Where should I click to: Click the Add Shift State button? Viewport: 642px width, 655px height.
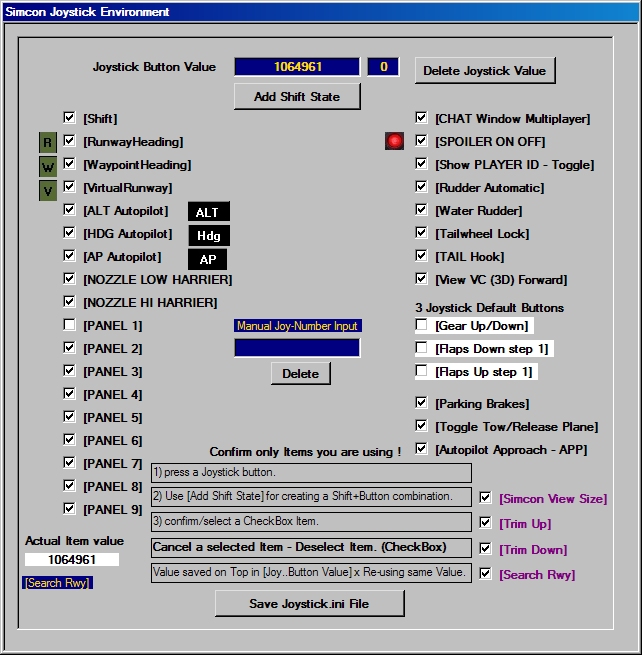point(297,96)
